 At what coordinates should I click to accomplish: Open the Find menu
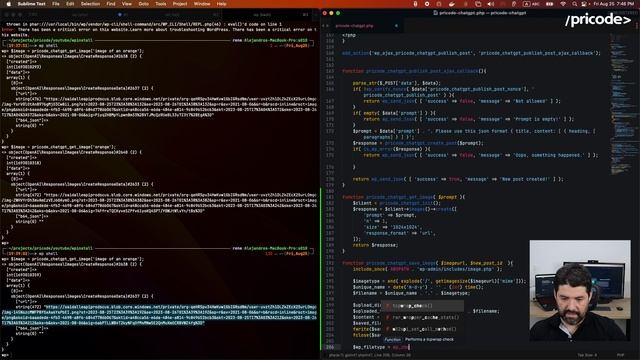(x=111, y=4)
